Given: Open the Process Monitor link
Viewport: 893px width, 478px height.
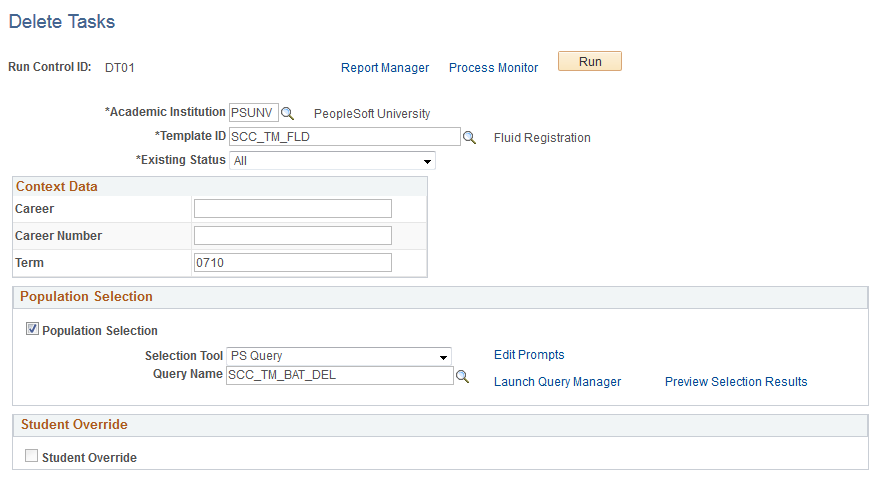Looking at the screenshot, I should tap(493, 68).
